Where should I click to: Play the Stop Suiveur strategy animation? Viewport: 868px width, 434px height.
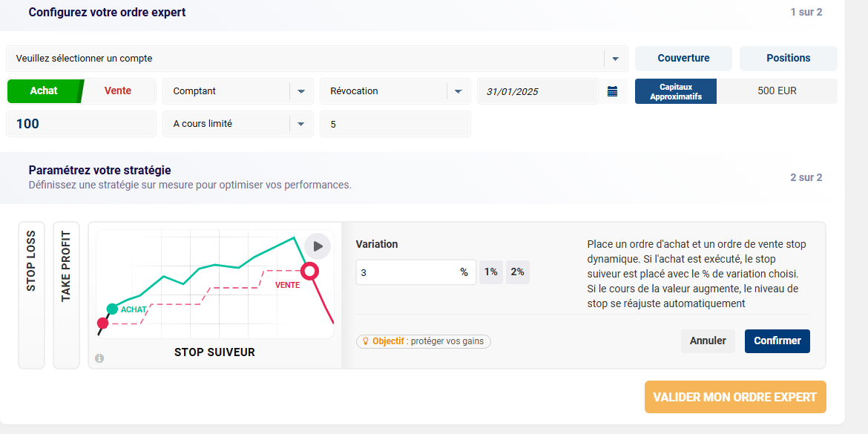pyautogui.click(x=318, y=246)
